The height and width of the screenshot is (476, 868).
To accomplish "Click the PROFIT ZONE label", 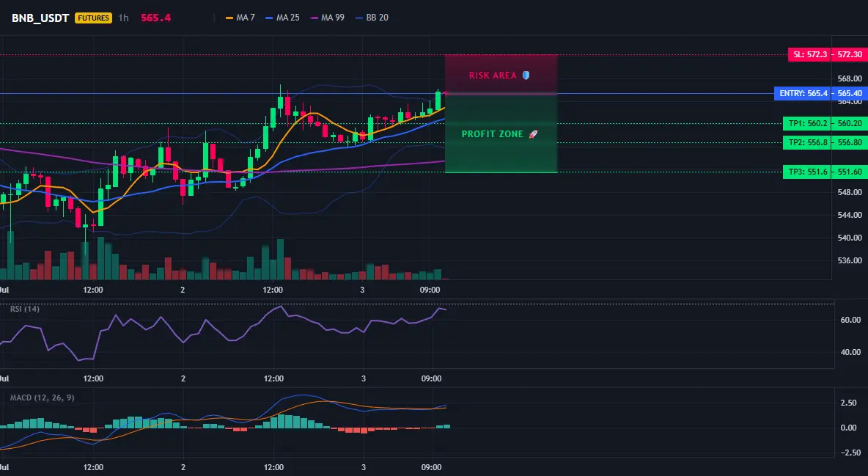I will coord(493,134).
